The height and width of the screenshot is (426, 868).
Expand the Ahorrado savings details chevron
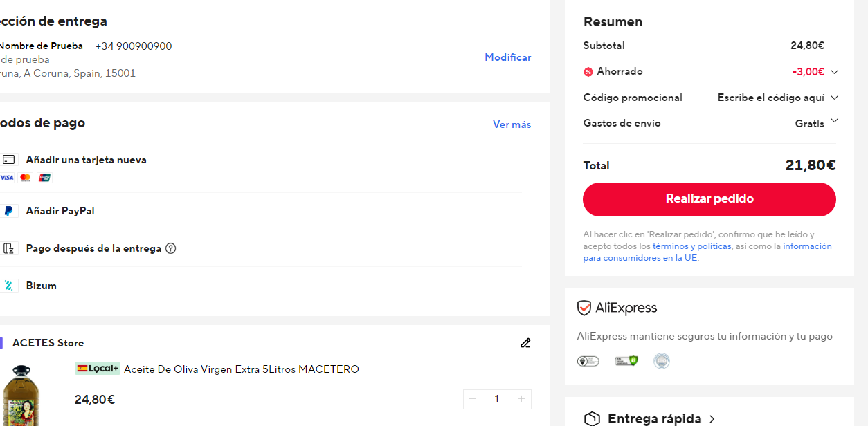point(834,71)
